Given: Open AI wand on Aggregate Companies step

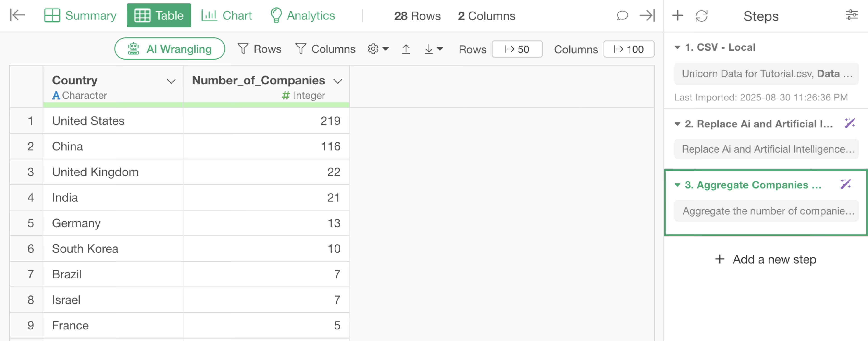Looking at the screenshot, I should click(845, 184).
